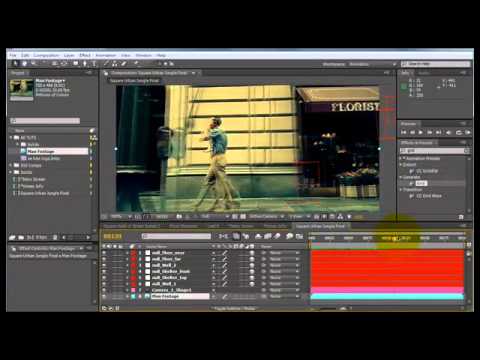Toggle loop option in Preview panel

pos(458,132)
